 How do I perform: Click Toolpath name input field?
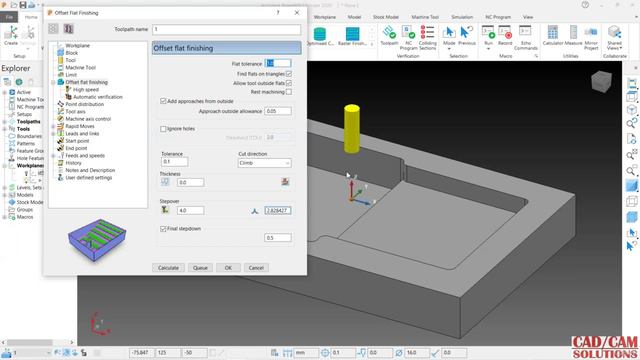[x=227, y=29]
